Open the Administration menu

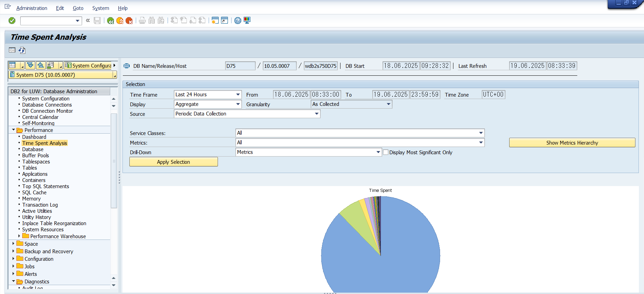pos(32,8)
